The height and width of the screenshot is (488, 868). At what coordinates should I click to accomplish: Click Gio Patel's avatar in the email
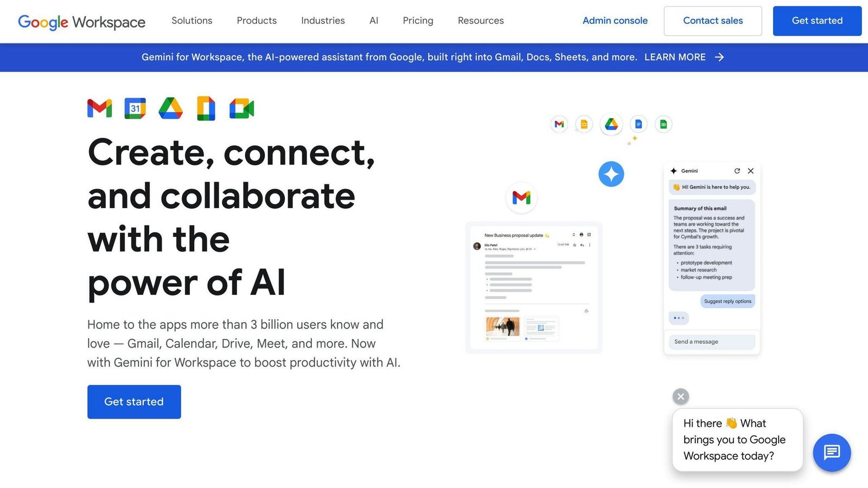pyautogui.click(x=477, y=246)
